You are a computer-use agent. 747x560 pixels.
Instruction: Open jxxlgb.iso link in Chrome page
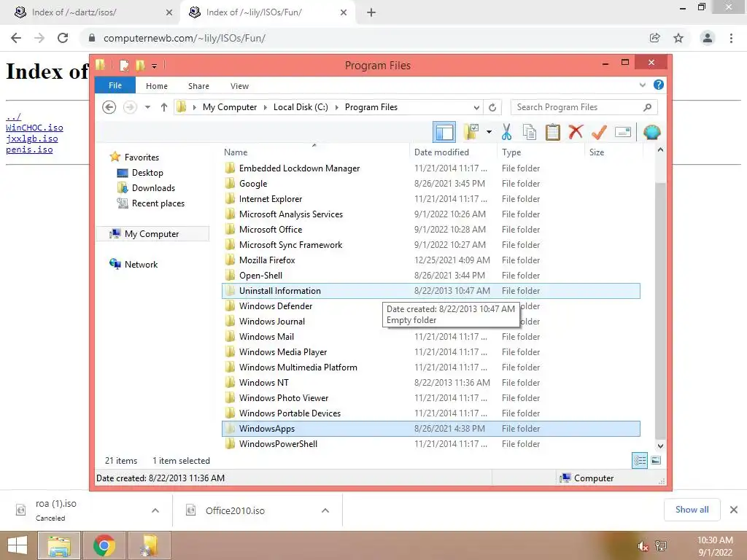click(x=32, y=139)
